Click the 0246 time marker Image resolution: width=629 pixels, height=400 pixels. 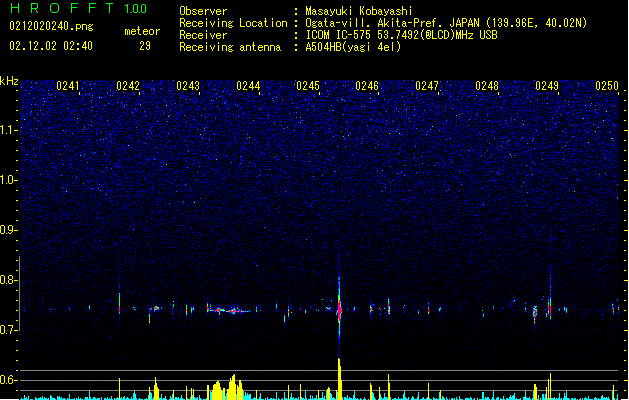[367, 86]
